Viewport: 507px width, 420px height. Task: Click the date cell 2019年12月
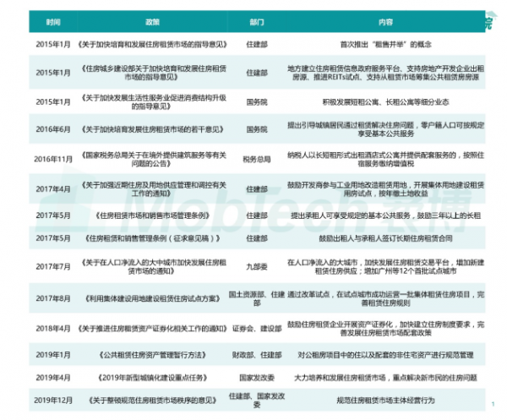(x=53, y=400)
